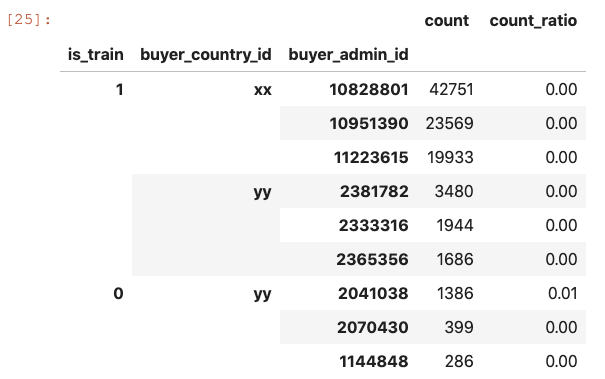The width and height of the screenshot is (605, 379).
Task: Click the is_train index value 0
Action: pos(118,294)
